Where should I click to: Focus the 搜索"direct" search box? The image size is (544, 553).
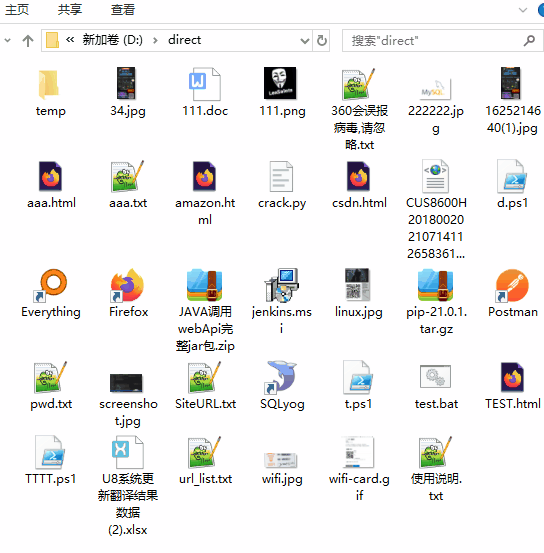click(x=442, y=41)
